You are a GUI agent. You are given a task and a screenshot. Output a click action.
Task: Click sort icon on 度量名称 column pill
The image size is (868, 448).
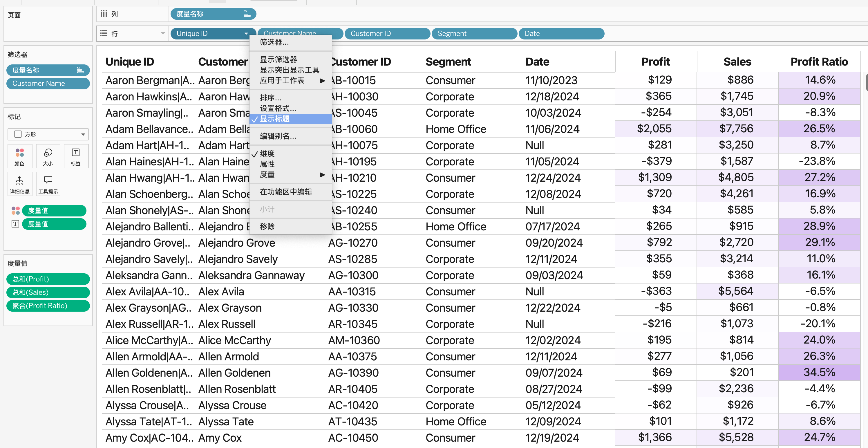coord(247,14)
